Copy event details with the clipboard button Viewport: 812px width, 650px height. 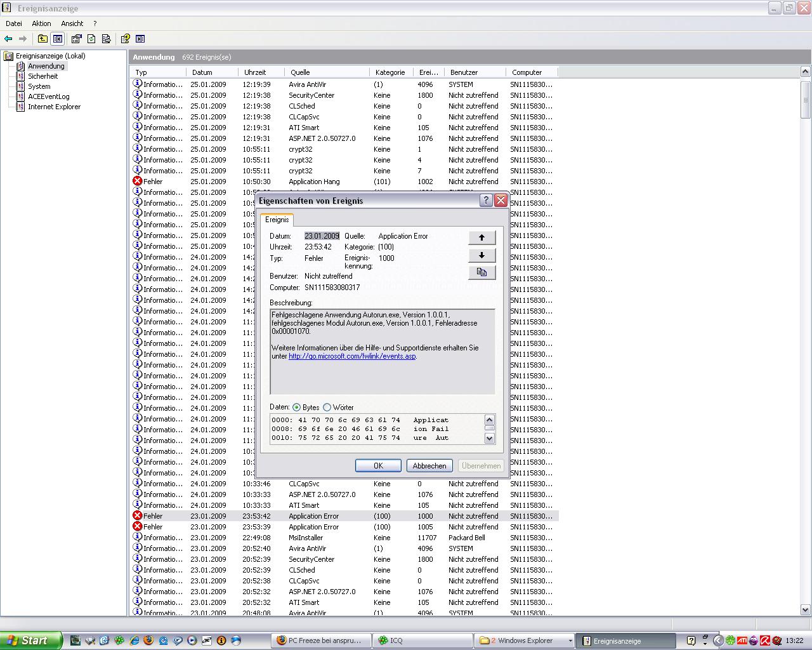click(481, 272)
